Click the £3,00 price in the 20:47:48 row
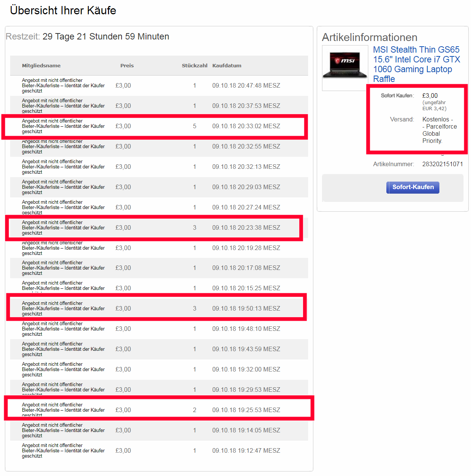This screenshot has height=476, width=471. [123, 85]
